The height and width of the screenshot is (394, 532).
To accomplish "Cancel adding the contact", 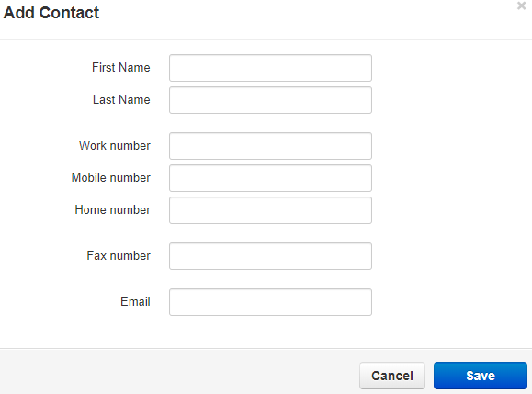I will 392,376.
